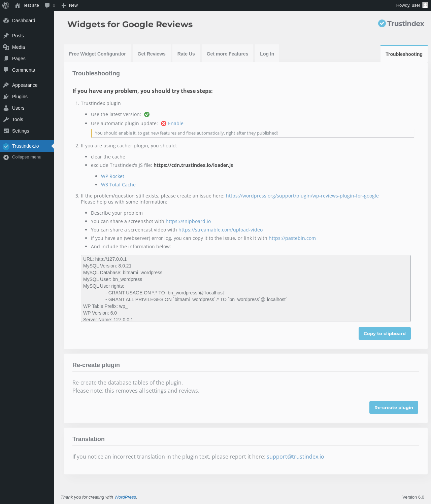
Task: Open Comments from the sidebar menu
Action: 27,70
